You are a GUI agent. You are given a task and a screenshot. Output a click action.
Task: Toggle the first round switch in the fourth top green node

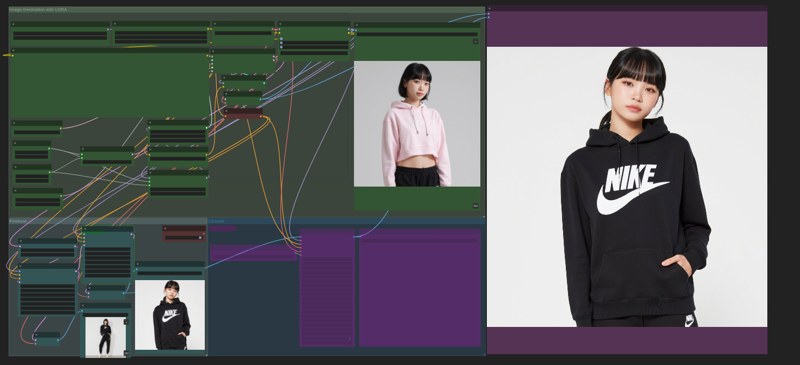281,39
